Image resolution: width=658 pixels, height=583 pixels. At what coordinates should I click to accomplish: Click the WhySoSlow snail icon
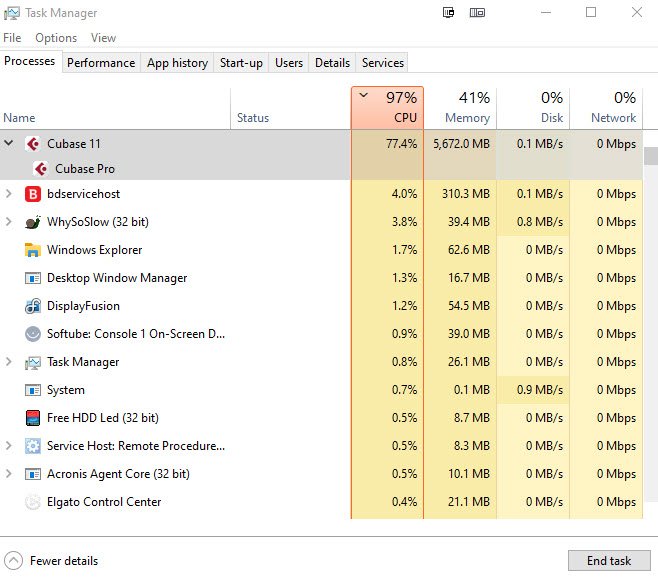(33, 222)
